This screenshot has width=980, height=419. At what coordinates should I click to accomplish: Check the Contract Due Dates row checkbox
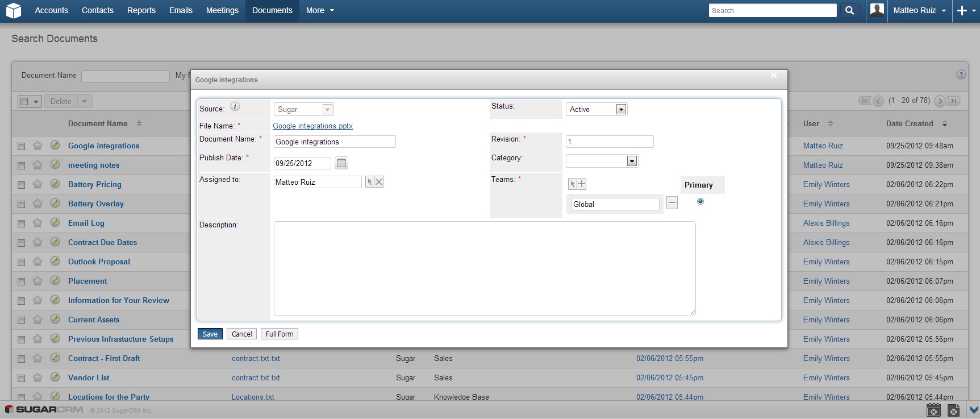[x=21, y=243]
